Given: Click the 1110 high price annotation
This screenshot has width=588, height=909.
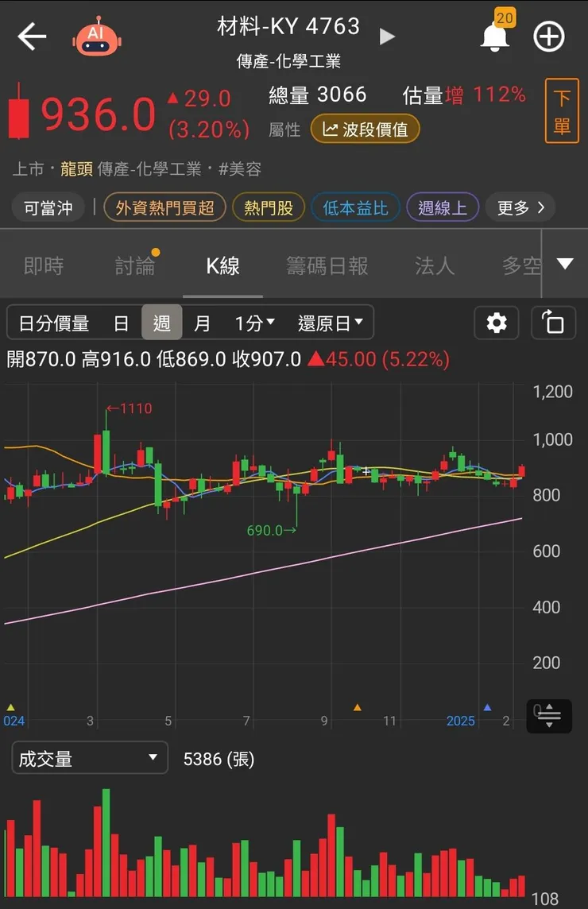Looking at the screenshot, I should (130, 408).
